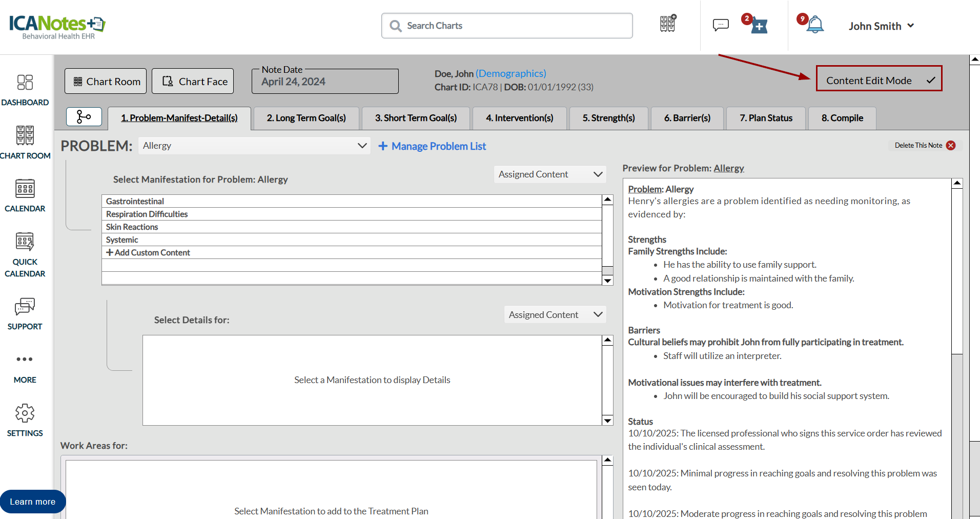
Task: Click the notifications bell icon
Action: (814, 25)
